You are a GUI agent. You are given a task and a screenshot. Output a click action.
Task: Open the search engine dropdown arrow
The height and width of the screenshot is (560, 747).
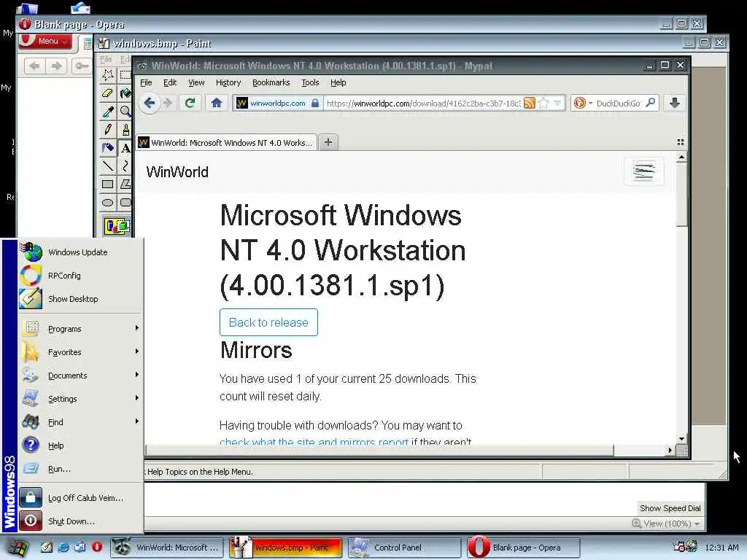590,103
